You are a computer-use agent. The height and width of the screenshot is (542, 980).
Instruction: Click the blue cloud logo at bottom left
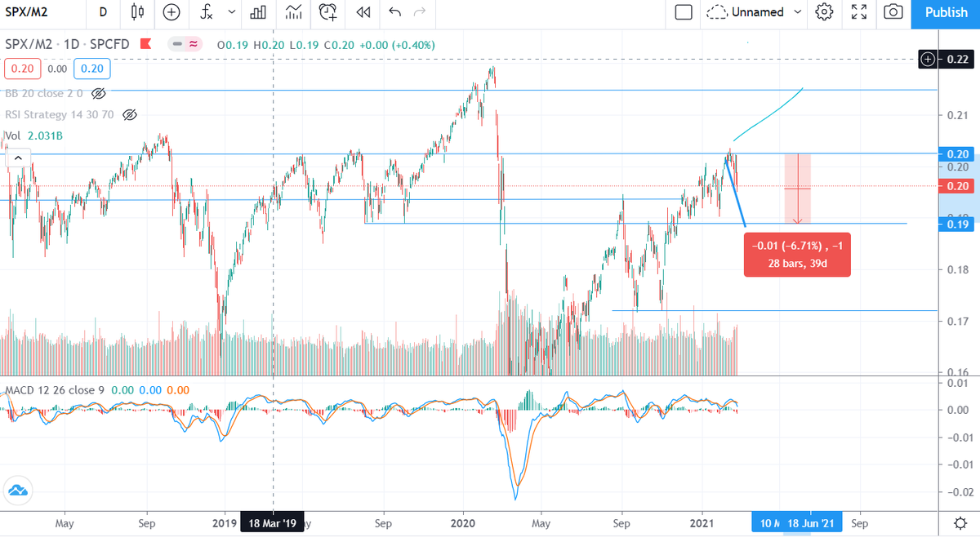click(17, 491)
